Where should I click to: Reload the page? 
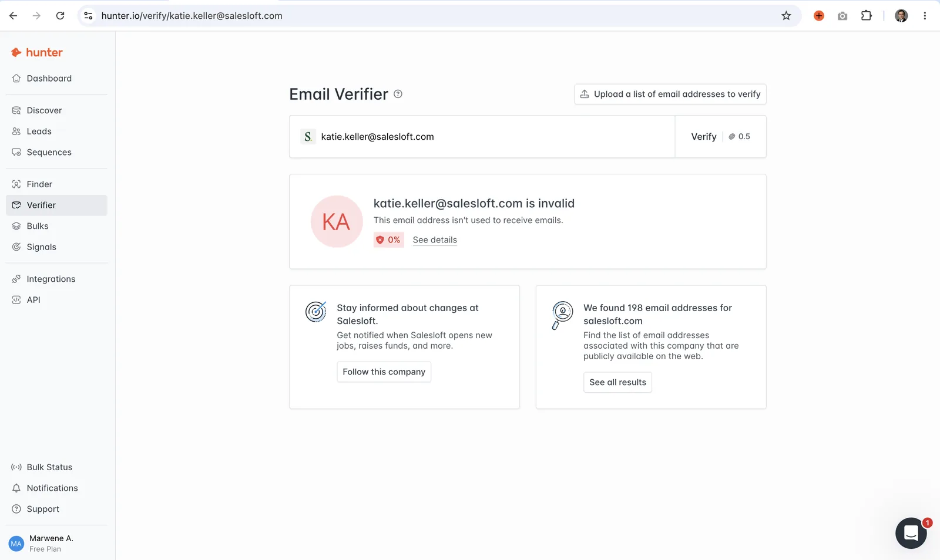coord(60,16)
